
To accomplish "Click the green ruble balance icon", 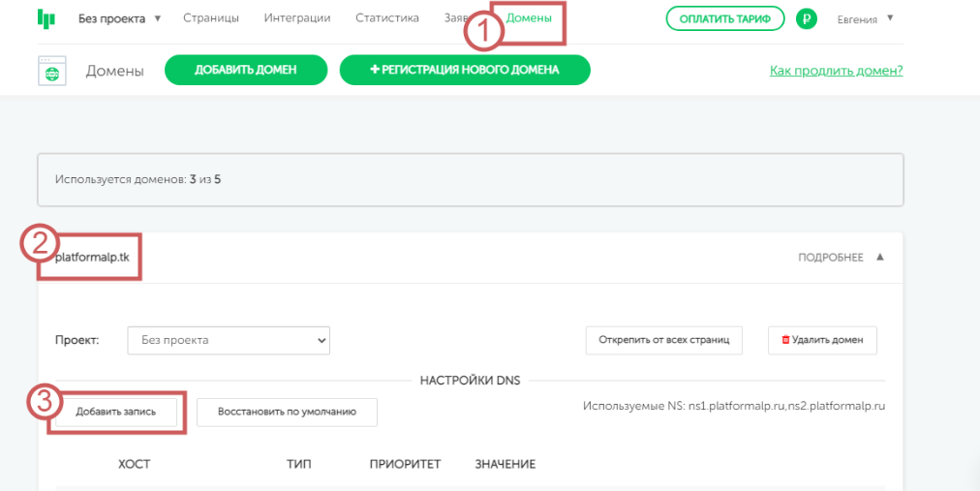I will point(806,18).
